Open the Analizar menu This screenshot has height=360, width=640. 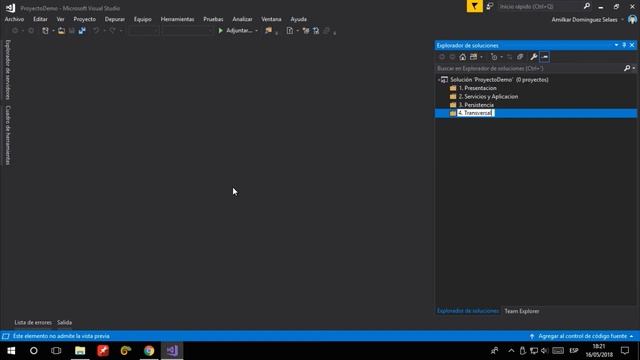242,19
